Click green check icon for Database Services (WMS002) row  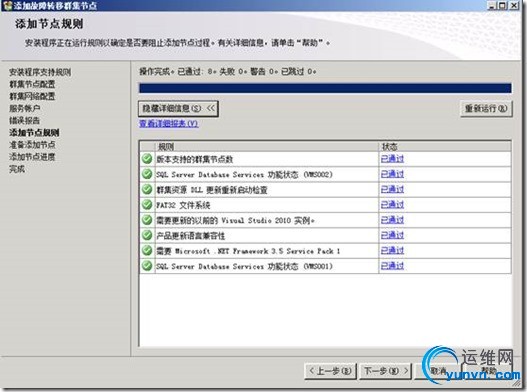click(x=147, y=174)
